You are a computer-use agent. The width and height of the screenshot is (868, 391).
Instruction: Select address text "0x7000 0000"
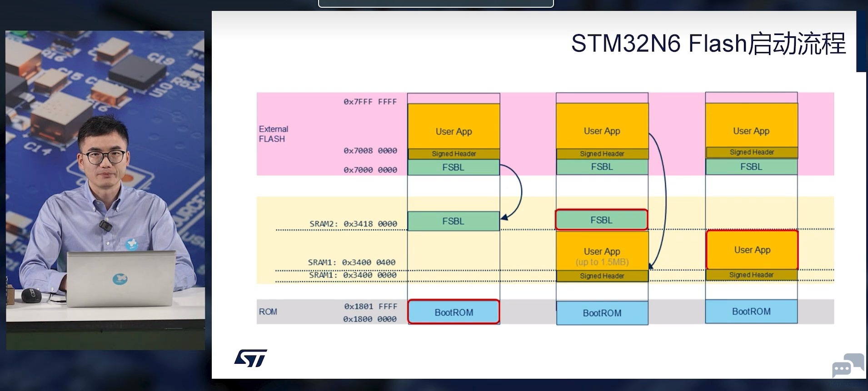point(370,170)
